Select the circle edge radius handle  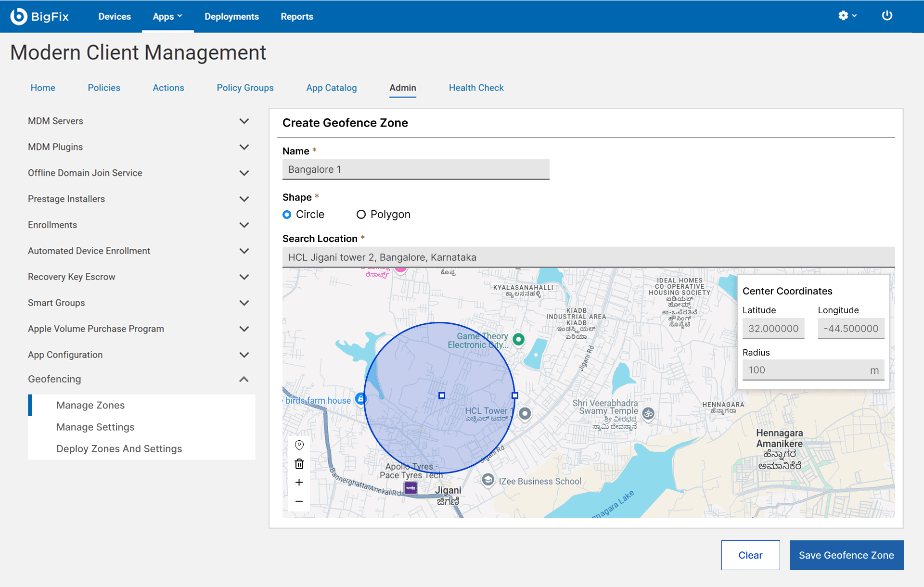(515, 396)
